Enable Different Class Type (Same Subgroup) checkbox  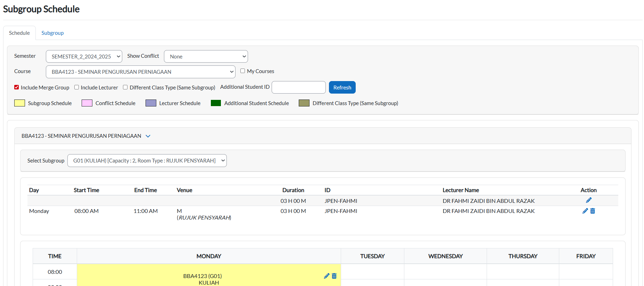[125, 87]
